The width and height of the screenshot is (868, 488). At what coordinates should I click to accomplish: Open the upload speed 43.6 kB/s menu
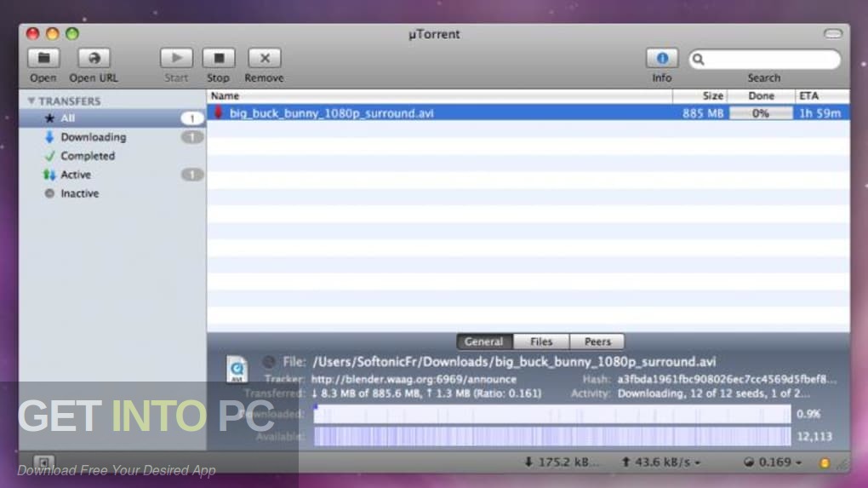[x=661, y=462]
